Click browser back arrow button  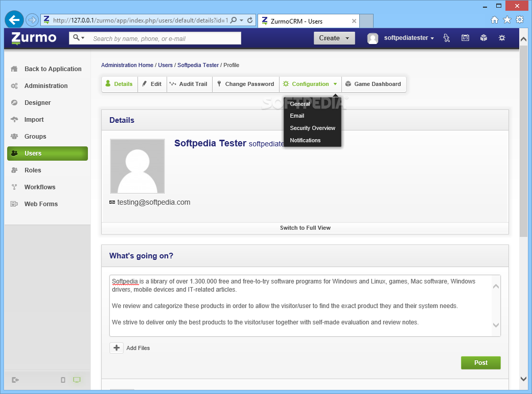click(14, 20)
